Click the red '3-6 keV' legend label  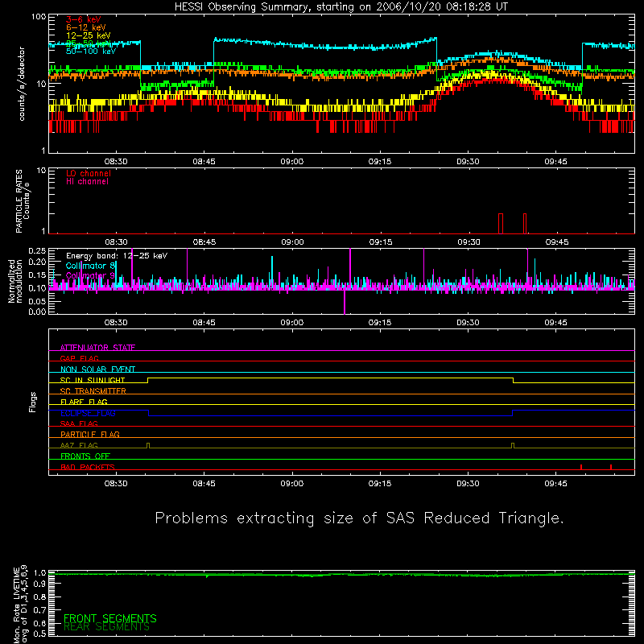point(84,19)
